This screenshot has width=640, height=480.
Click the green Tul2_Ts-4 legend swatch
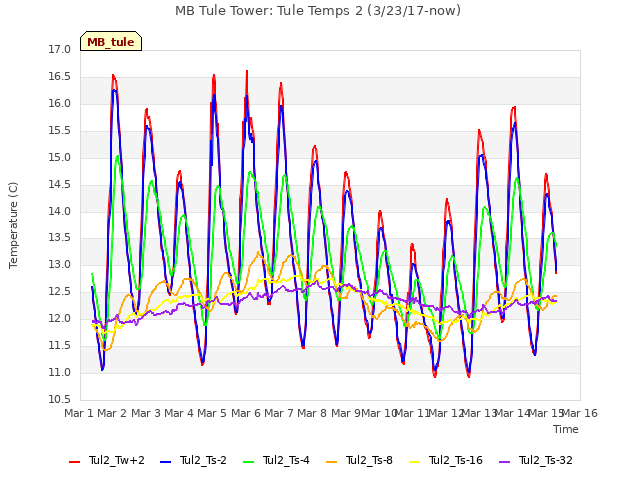coord(248,462)
